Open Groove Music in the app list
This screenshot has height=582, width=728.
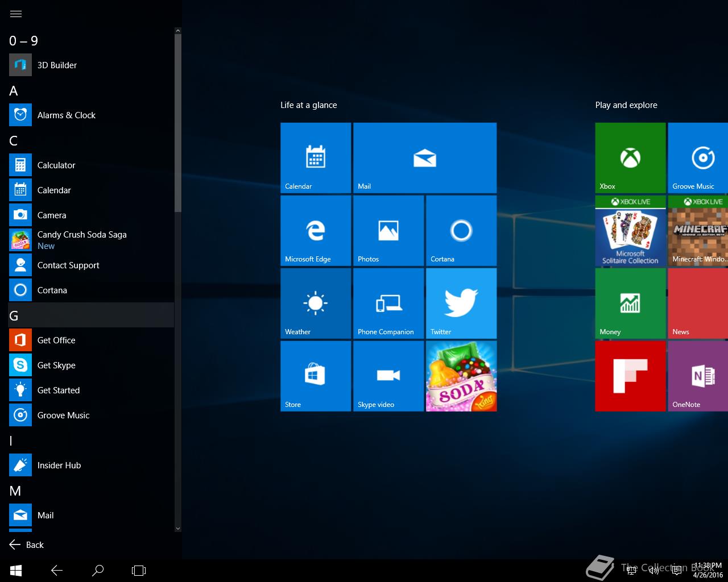(91, 415)
